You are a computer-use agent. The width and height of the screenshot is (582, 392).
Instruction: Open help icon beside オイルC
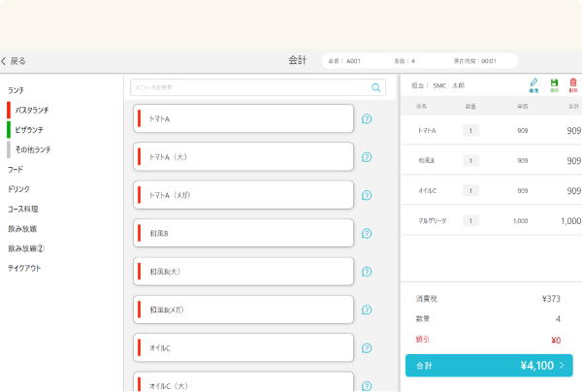pyautogui.click(x=367, y=347)
